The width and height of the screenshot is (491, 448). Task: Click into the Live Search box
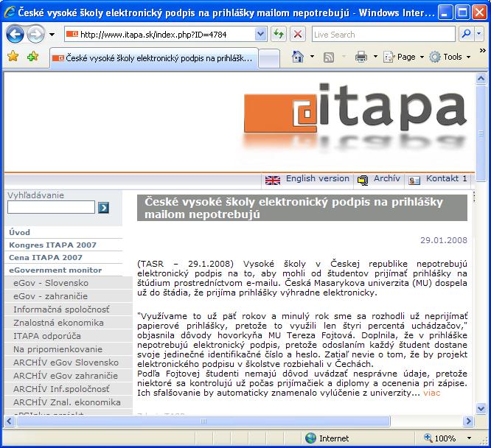(383, 34)
